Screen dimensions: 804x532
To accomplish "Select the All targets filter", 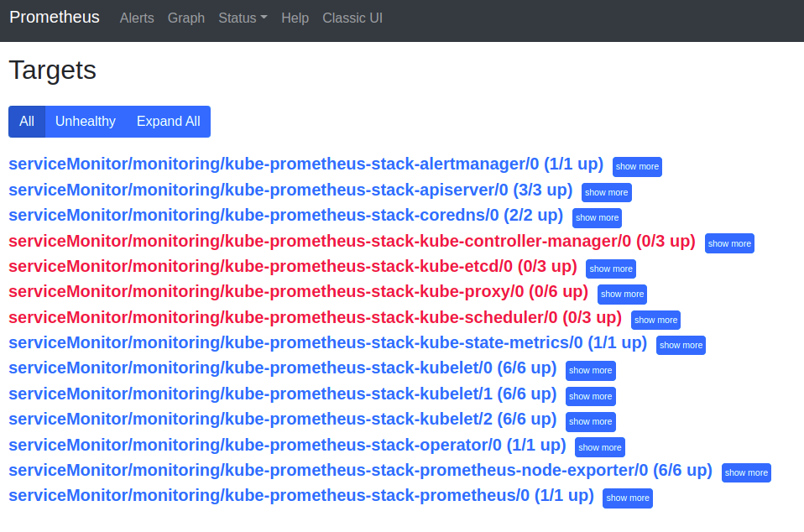I will point(26,121).
